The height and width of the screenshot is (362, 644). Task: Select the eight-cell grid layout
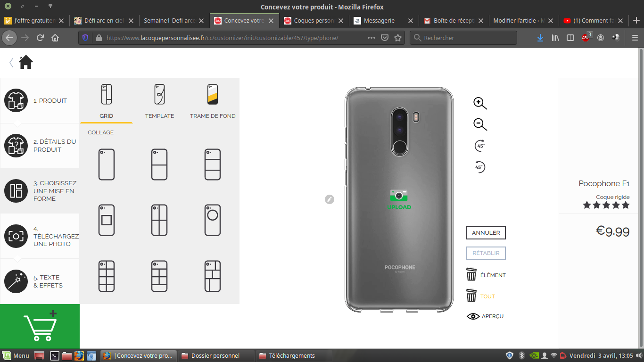[107, 276]
